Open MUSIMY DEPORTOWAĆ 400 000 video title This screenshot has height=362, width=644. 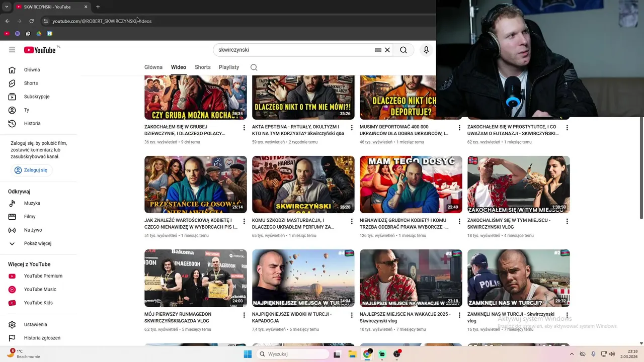(x=404, y=130)
